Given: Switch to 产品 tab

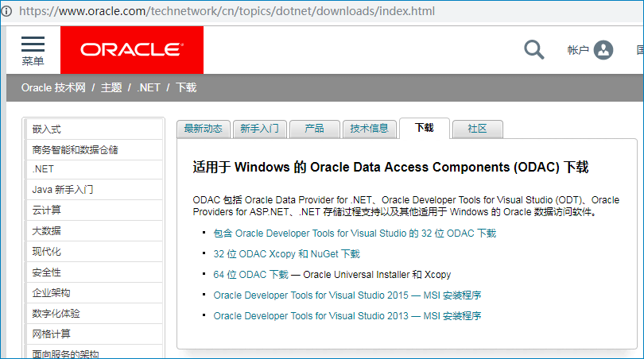Looking at the screenshot, I should [315, 129].
